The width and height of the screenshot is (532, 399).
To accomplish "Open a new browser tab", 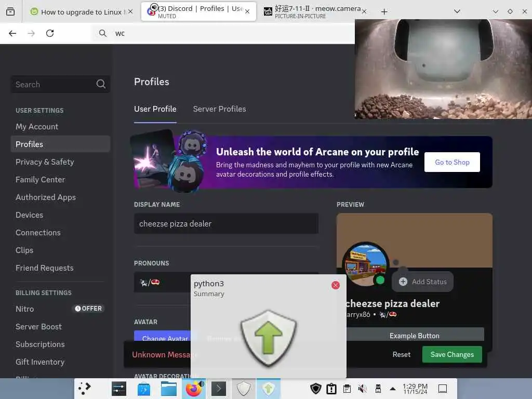I will tap(384, 12).
